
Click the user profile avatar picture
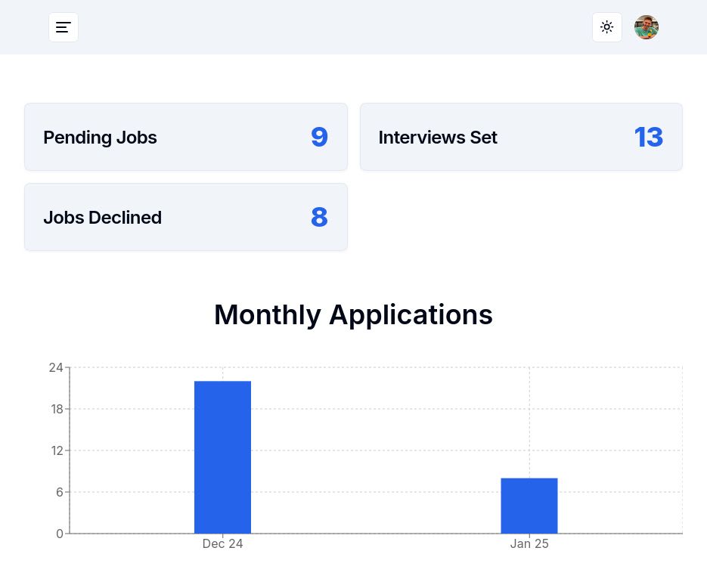pos(647,27)
